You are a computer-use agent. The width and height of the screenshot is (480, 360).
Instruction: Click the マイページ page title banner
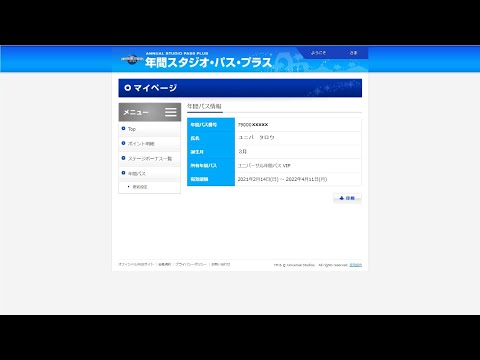click(x=240, y=88)
